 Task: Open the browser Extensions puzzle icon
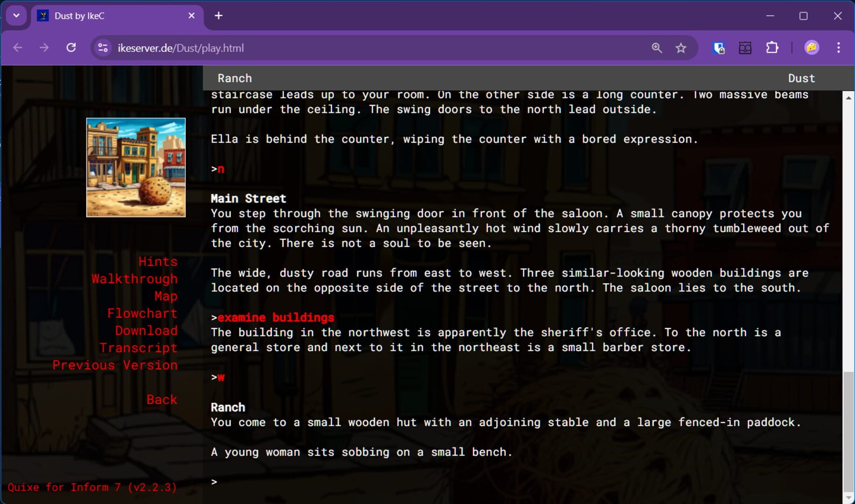tap(772, 47)
